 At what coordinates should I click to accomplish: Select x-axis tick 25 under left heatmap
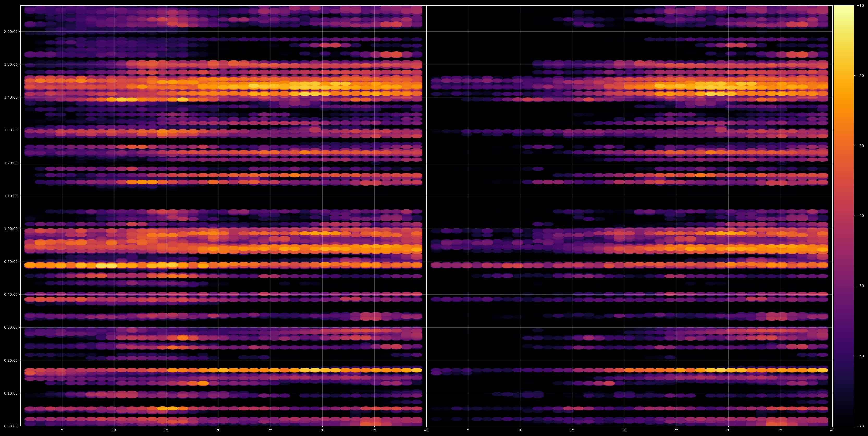pyautogui.click(x=270, y=430)
